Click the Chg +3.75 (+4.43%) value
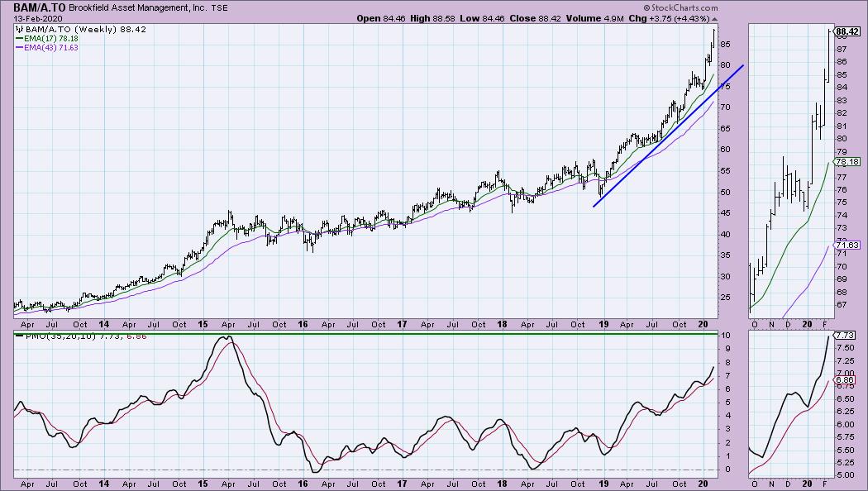This screenshot has width=868, height=491. [x=670, y=18]
